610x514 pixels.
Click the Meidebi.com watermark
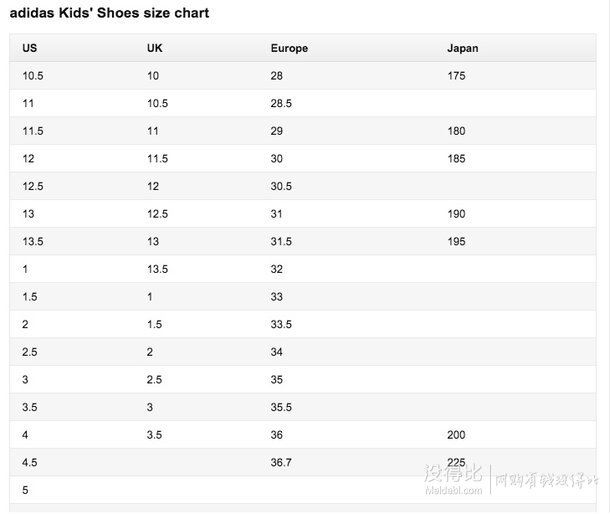point(454,490)
